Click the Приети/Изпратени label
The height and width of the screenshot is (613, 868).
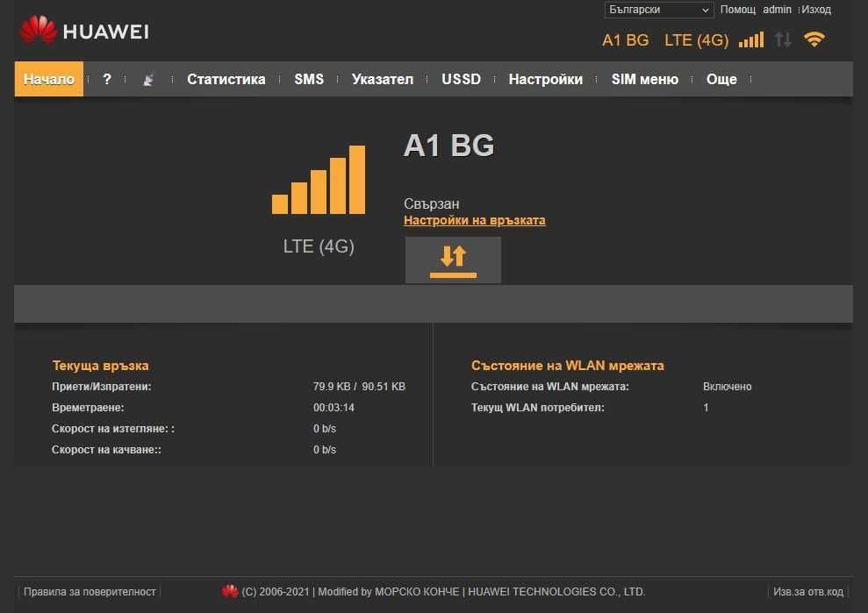pyautogui.click(x=101, y=387)
